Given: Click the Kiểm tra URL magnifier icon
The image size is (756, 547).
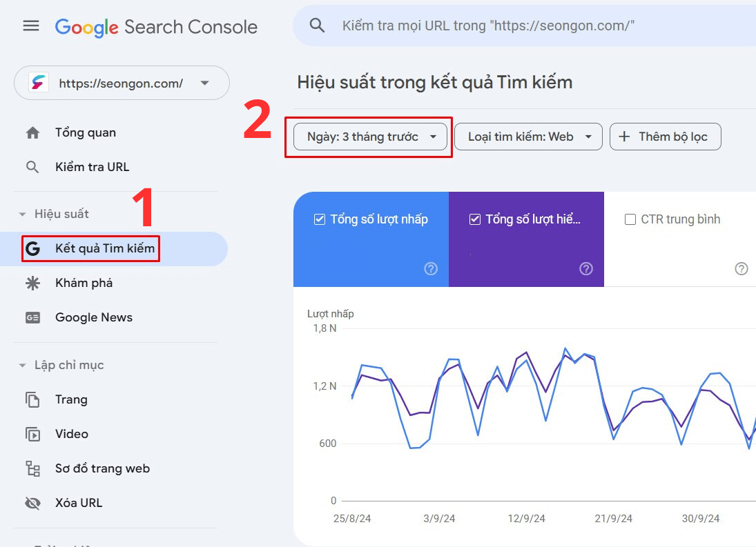Looking at the screenshot, I should [x=32, y=167].
